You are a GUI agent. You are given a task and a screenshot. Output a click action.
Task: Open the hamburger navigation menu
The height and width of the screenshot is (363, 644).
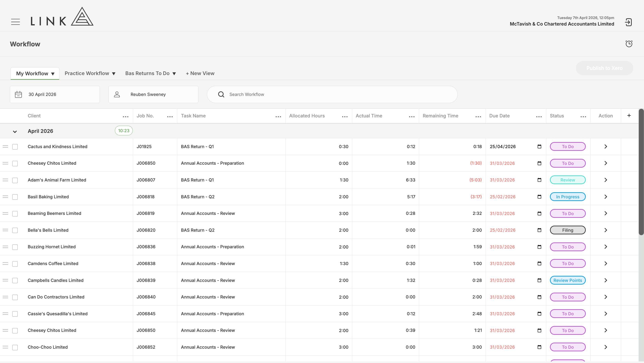point(15,22)
